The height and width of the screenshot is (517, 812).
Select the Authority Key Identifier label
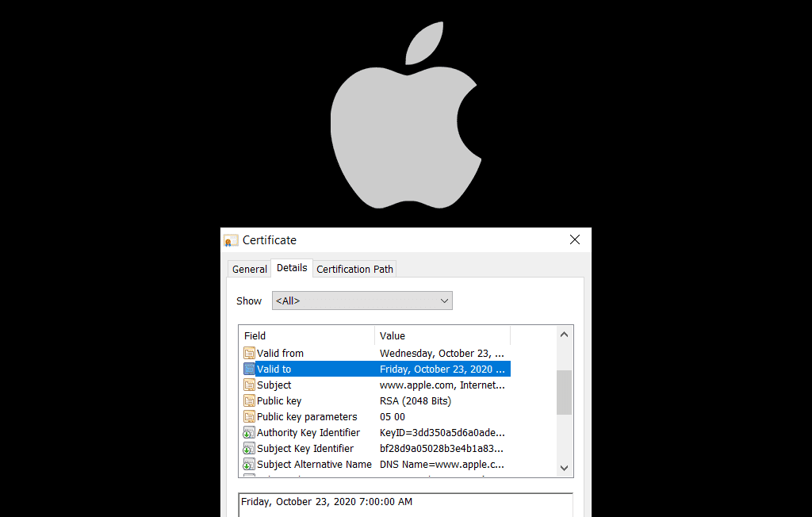pyautogui.click(x=308, y=433)
